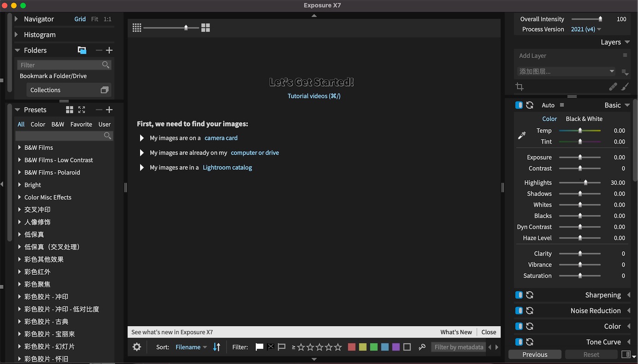
Task: Filter by rejected black flag
Action: [271, 347]
